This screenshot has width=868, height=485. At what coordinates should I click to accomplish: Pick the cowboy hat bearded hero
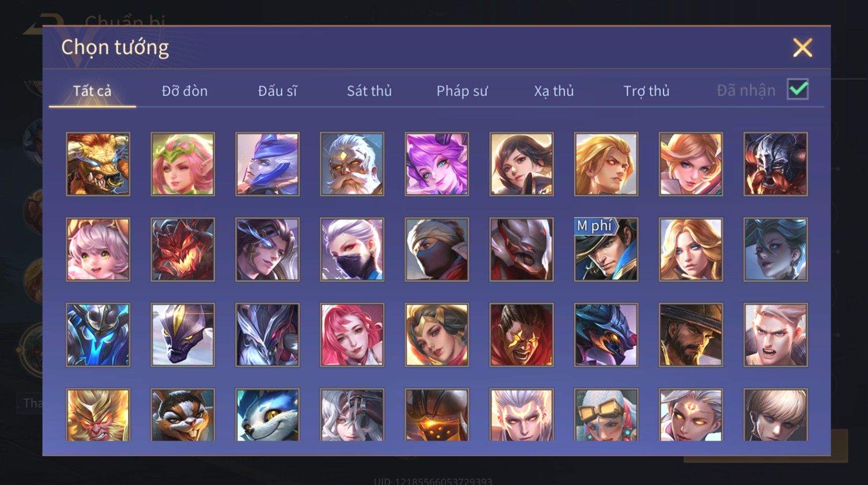[x=691, y=335]
